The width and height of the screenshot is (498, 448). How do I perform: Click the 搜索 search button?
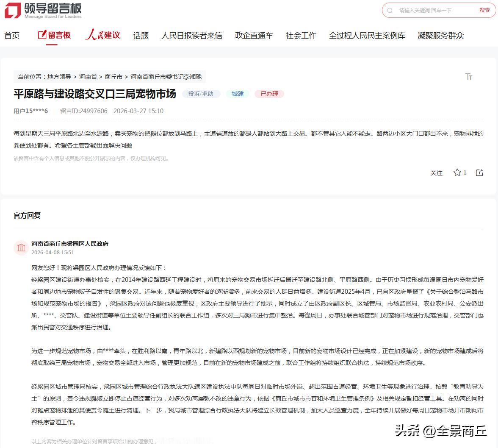(x=484, y=10)
